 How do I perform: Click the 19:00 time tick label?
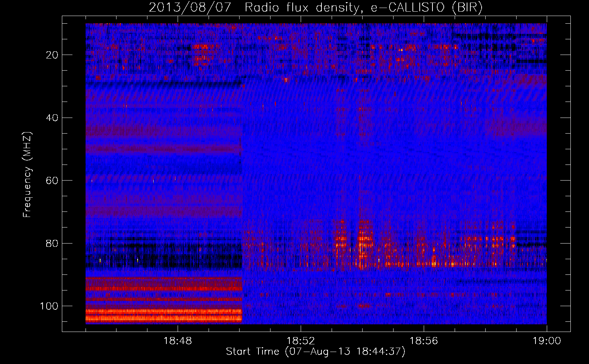point(547,341)
